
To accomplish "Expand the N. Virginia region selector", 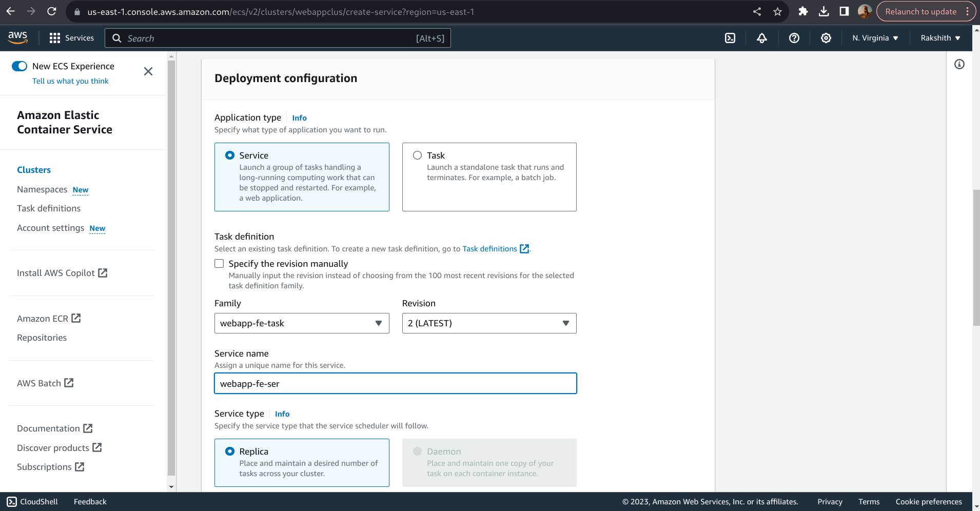I will [x=875, y=38].
